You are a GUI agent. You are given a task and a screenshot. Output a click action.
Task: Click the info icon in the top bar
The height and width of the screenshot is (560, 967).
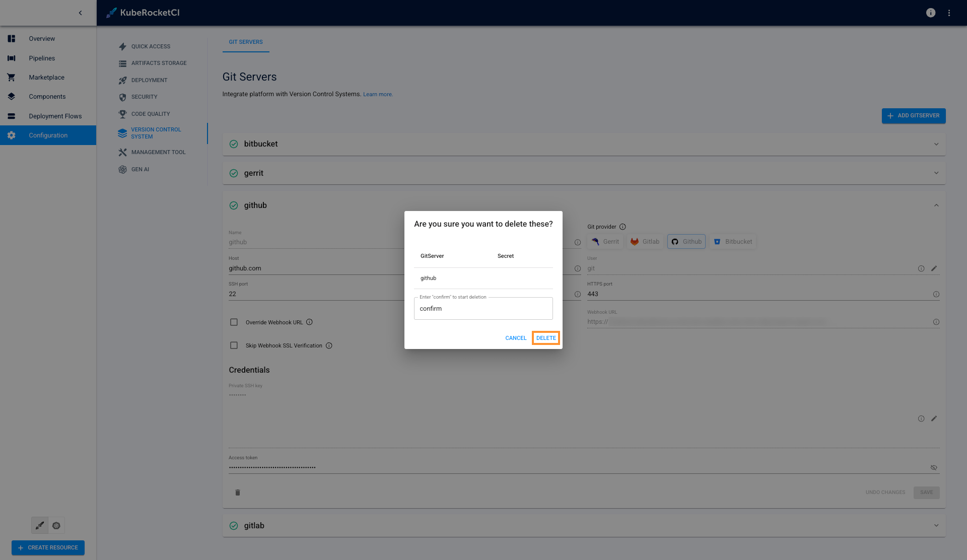[930, 13]
